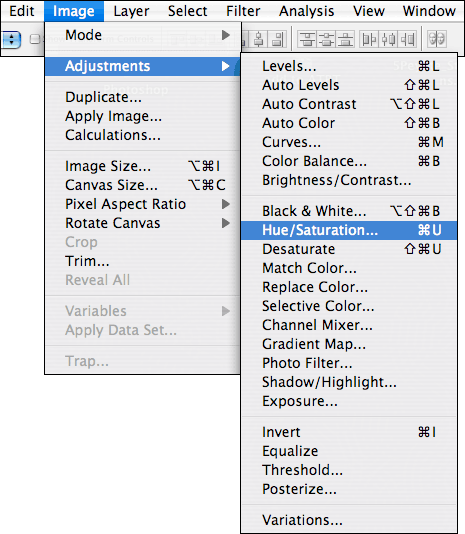Open the blue stepper dropdown in options bar
Image resolution: width=465 pixels, height=534 pixels.
[x=11, y=40]
